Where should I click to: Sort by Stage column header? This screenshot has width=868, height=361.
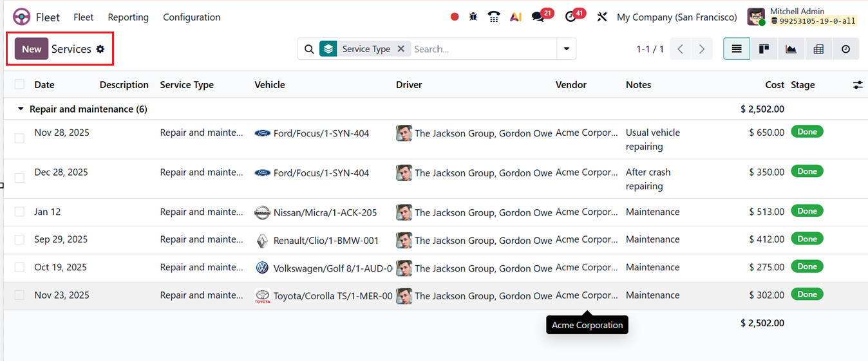click(x=803, y=85)
